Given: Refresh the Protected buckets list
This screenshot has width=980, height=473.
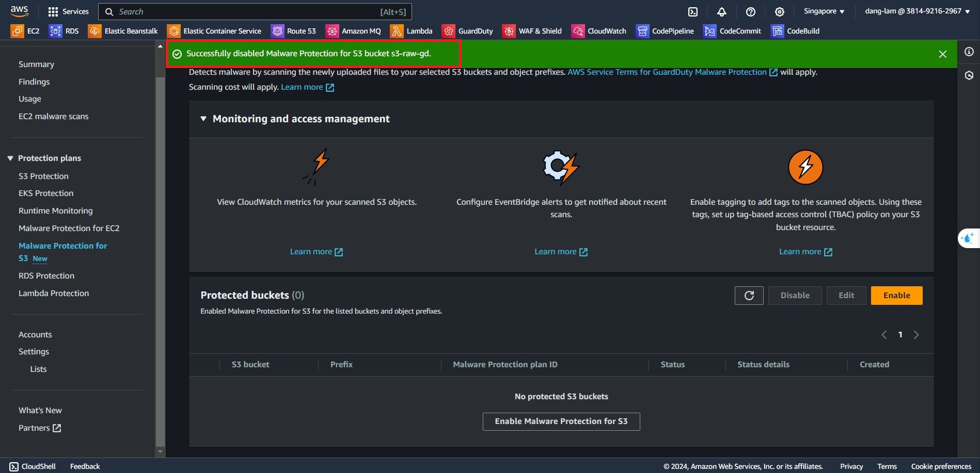Looking at the screenshot, I should pos(749,296).
